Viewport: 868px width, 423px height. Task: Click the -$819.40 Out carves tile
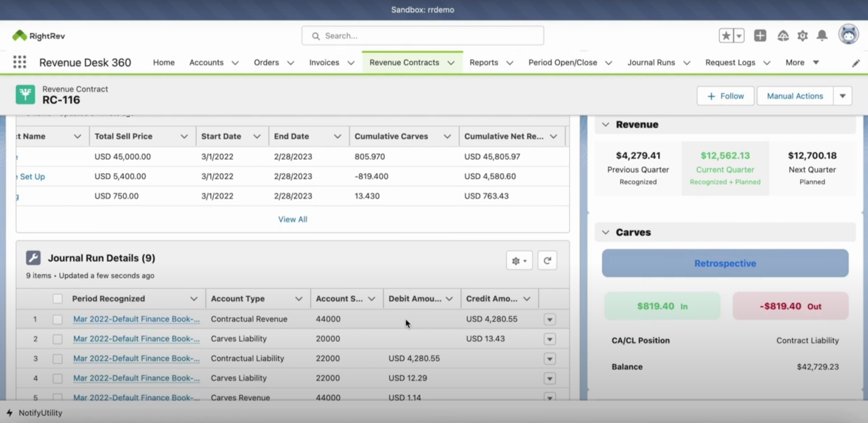coord(790,306)
